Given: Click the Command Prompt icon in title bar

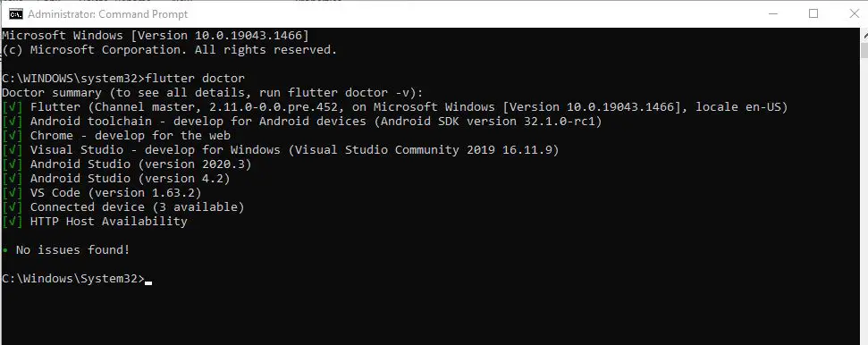Looking at the screenshot, I should pyautogui.click(x=15, y=13).
